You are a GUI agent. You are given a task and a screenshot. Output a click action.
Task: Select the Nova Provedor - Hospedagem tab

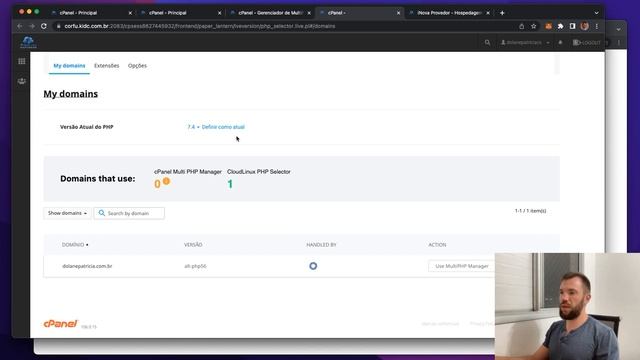[449, 13]
